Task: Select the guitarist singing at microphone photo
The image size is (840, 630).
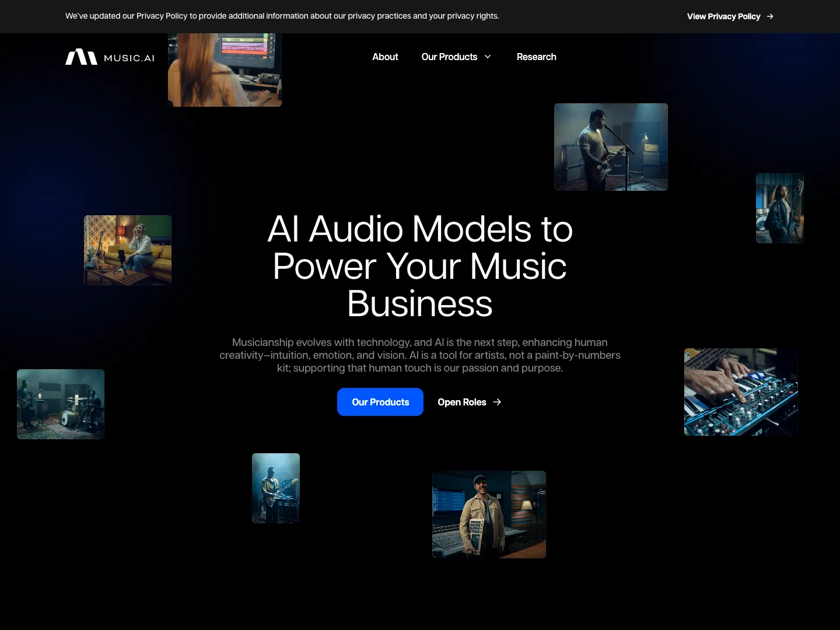Action: [x=611, y=147]
